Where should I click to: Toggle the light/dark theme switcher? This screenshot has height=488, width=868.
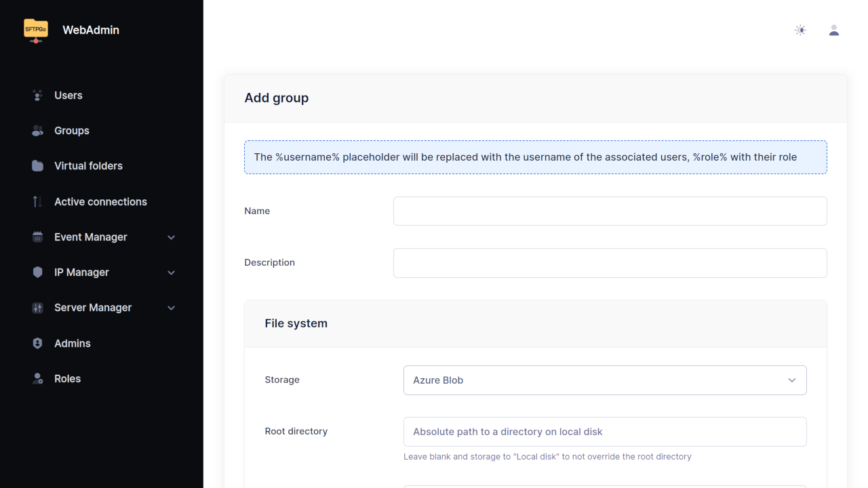click(x=800, y=30)
